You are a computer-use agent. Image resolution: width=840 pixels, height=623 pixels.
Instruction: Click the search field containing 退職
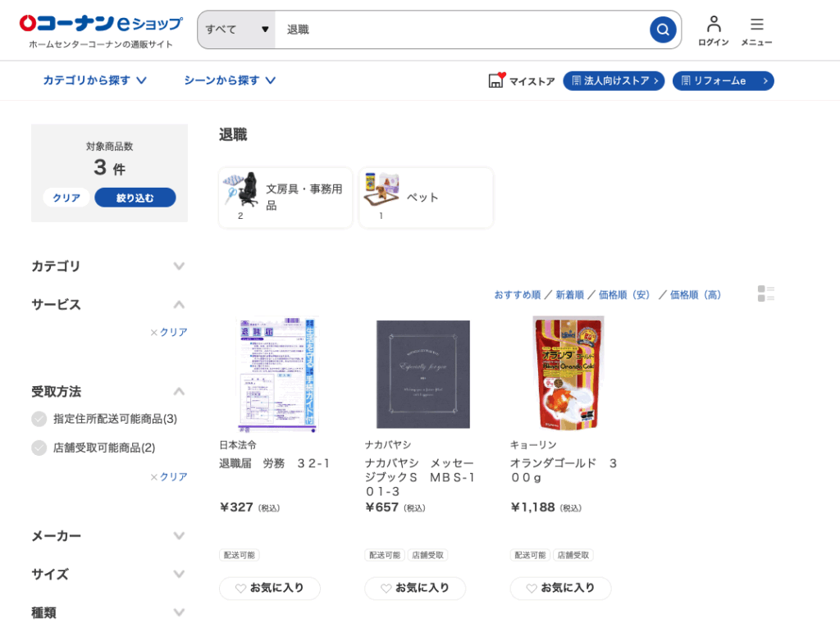[462, 30]
